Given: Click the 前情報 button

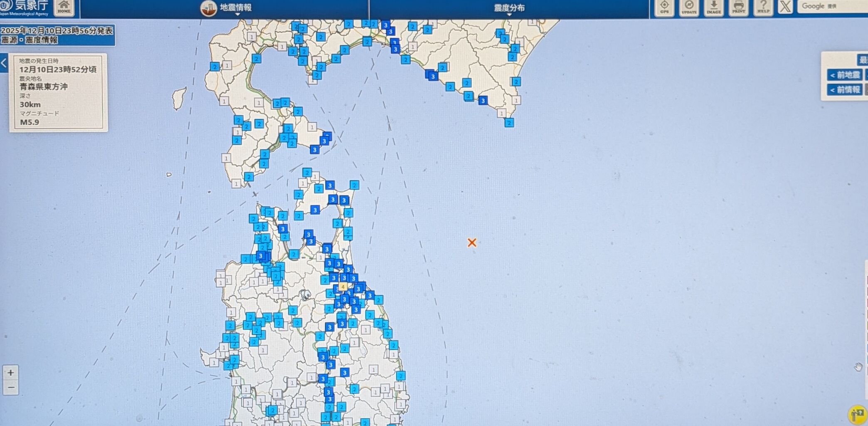Looking at the screenshot, I should point(845,90).
